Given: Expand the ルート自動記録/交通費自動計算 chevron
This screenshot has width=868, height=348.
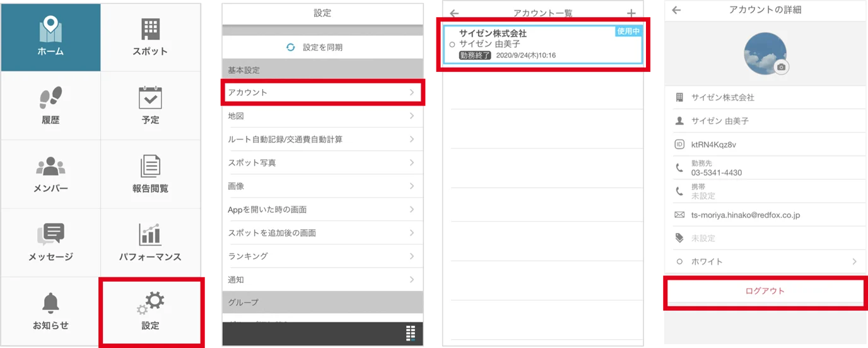Looking at the screenshot, I should pos(412,139).
